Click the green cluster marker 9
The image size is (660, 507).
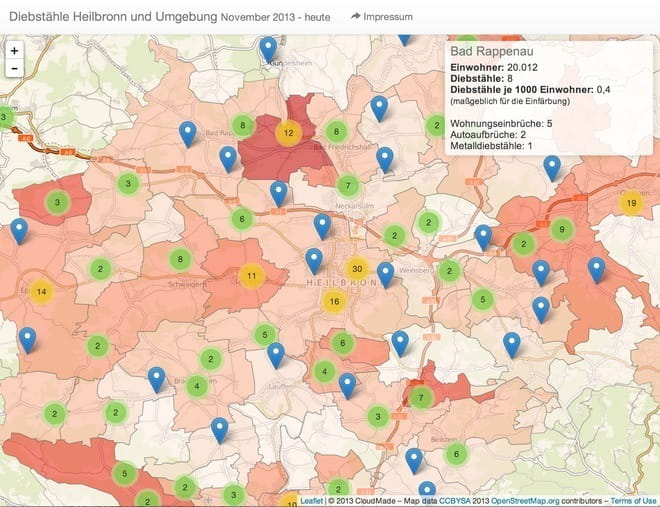pos(562,229)
